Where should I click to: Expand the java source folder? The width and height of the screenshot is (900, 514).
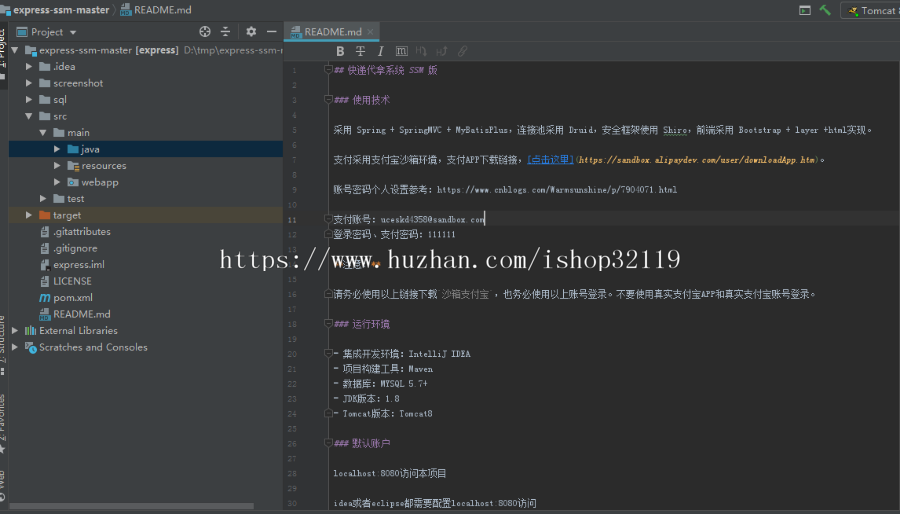click(x=57, y=149)
